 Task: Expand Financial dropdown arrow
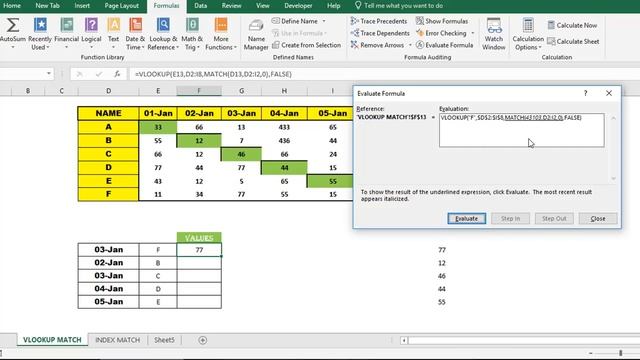pos(67,47)
